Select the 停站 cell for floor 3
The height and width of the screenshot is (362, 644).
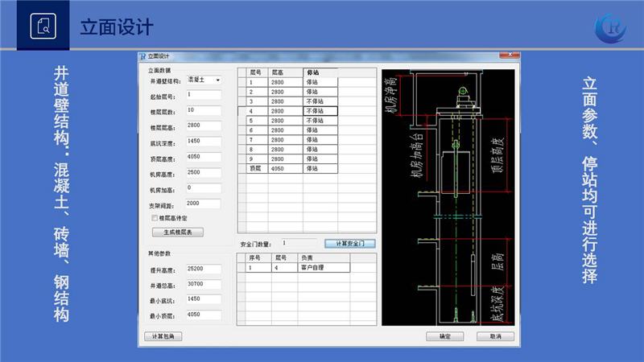(320, 101)
